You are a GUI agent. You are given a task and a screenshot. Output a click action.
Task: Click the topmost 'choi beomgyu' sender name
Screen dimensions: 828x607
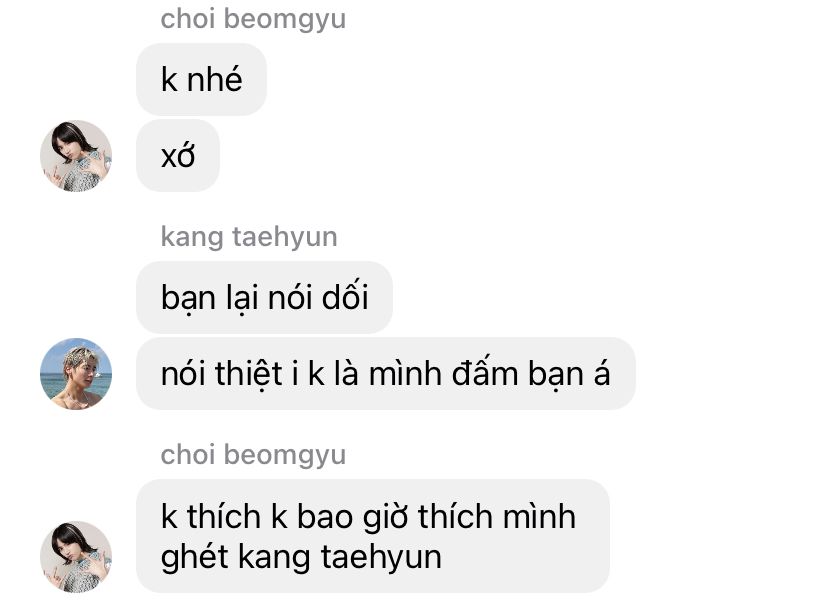click(x=253, y=19)
